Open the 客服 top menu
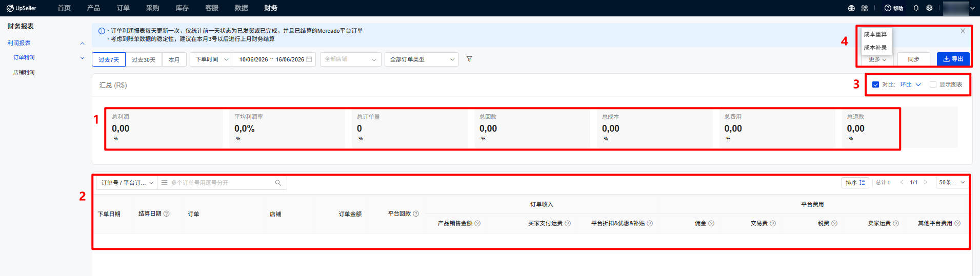This screenshot has width=980, height=276. click(x=212, y=8)
